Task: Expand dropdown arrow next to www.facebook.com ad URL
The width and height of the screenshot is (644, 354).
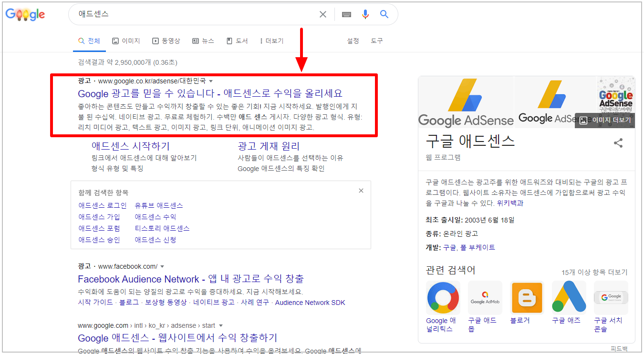Action: click(x=162, y=266)
